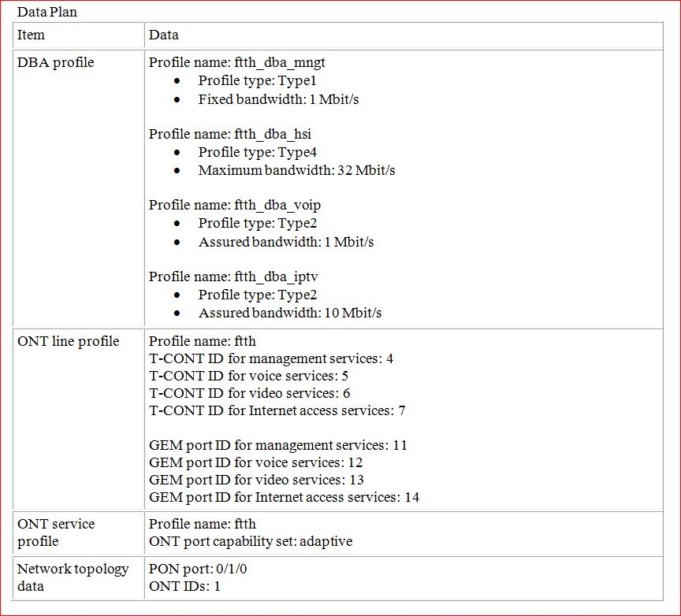Select the ftth_dba_hsi profile name

[227, 133]
